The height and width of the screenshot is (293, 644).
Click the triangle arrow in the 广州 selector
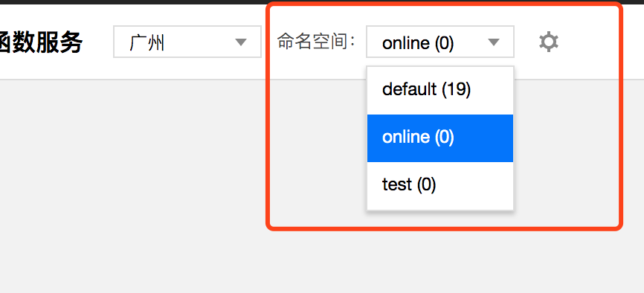[241, 42]
